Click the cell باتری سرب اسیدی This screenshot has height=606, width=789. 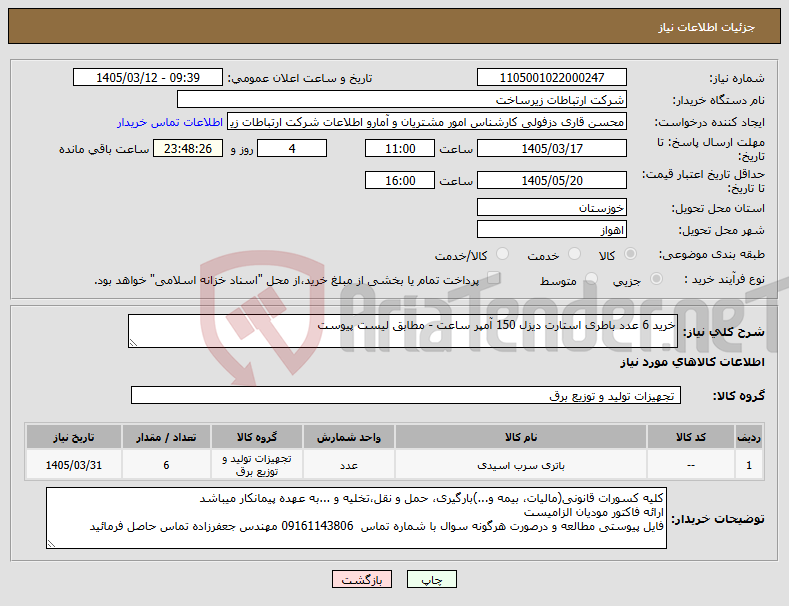tap(521, 465)
